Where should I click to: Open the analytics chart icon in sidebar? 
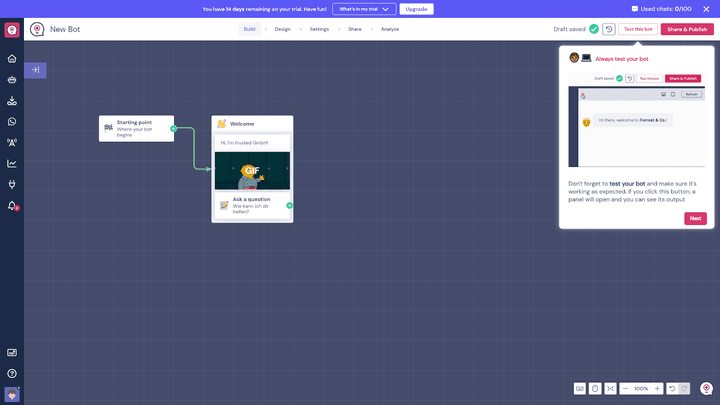pos(12,163)
